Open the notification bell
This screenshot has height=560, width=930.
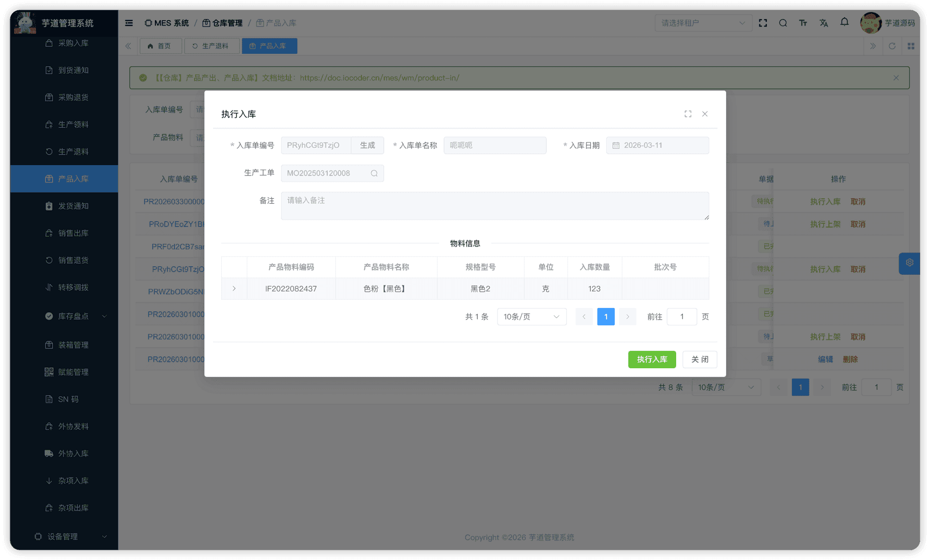pos(844,22)
